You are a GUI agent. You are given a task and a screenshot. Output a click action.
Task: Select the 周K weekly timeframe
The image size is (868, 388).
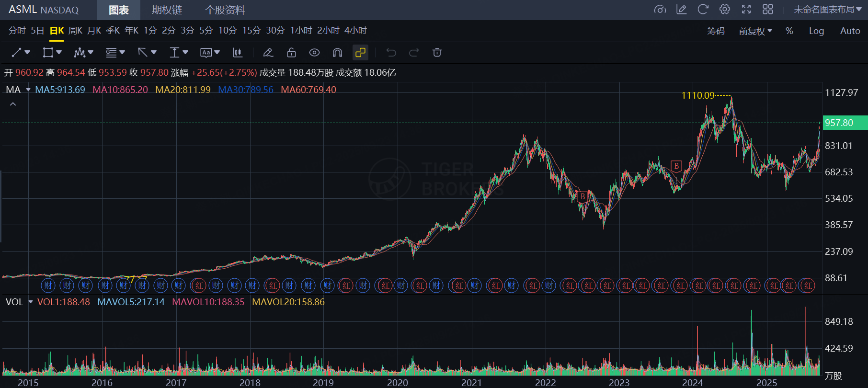tap(75, 31)
